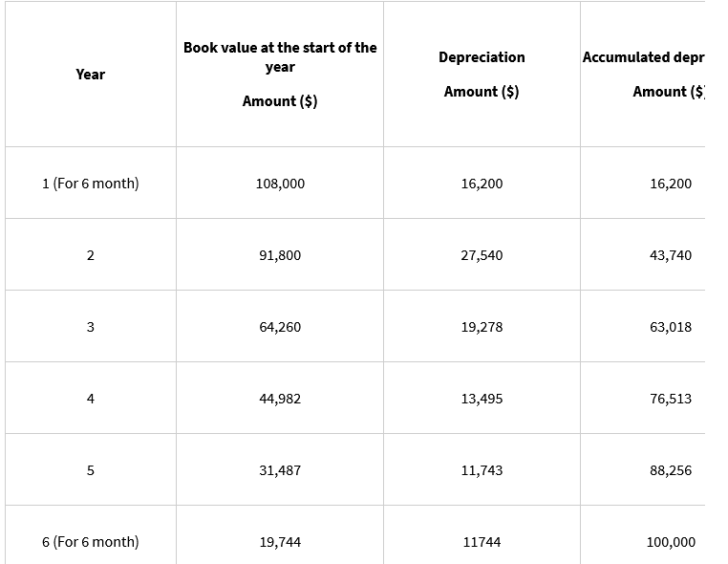
Task: Click book value cell 108,000
Action: point(280,184)
